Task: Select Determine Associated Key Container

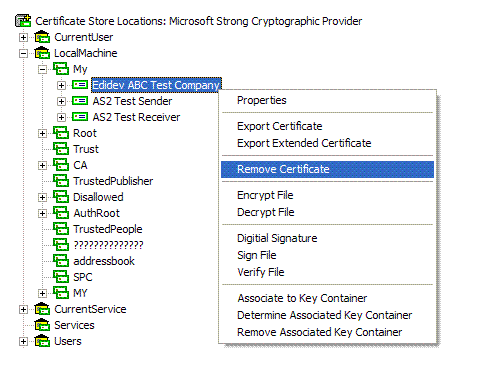Action: tap(327, 315)
